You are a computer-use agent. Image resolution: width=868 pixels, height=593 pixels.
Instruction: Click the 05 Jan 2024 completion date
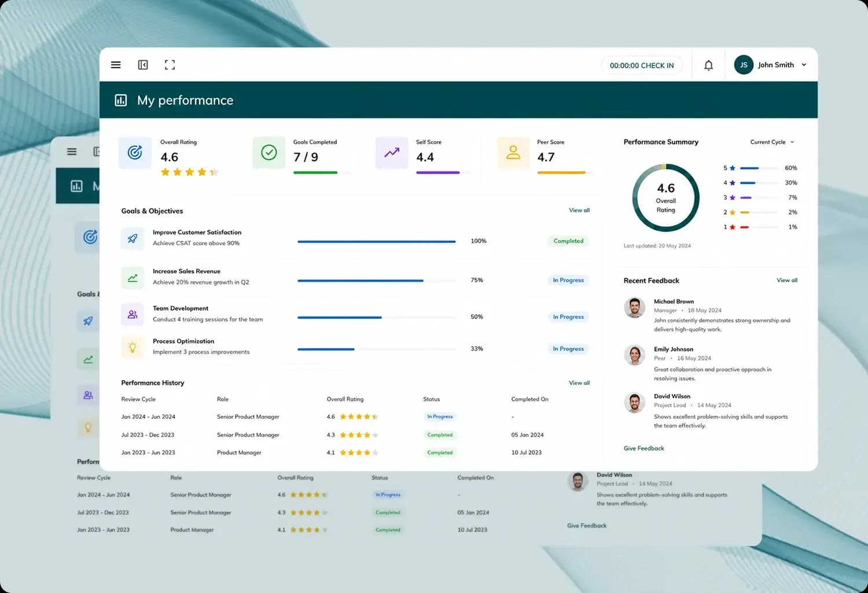click(527, 435)
